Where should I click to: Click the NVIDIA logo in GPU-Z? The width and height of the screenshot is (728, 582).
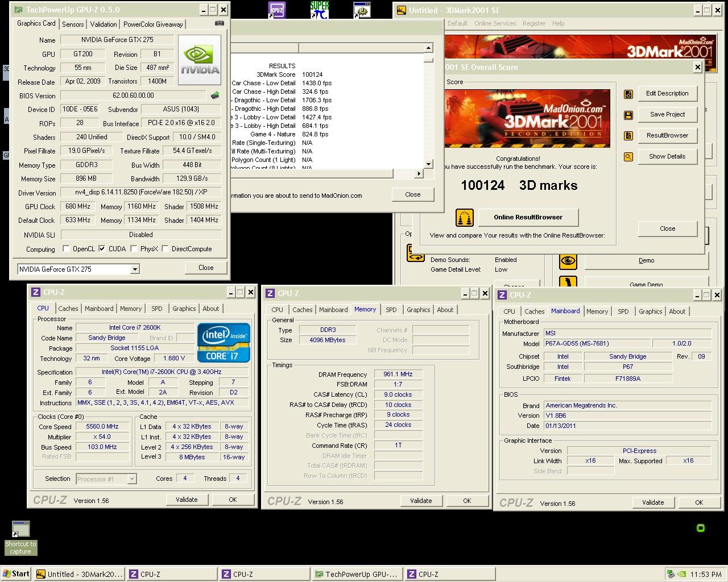pyautogui.click(x=200, y=60)
